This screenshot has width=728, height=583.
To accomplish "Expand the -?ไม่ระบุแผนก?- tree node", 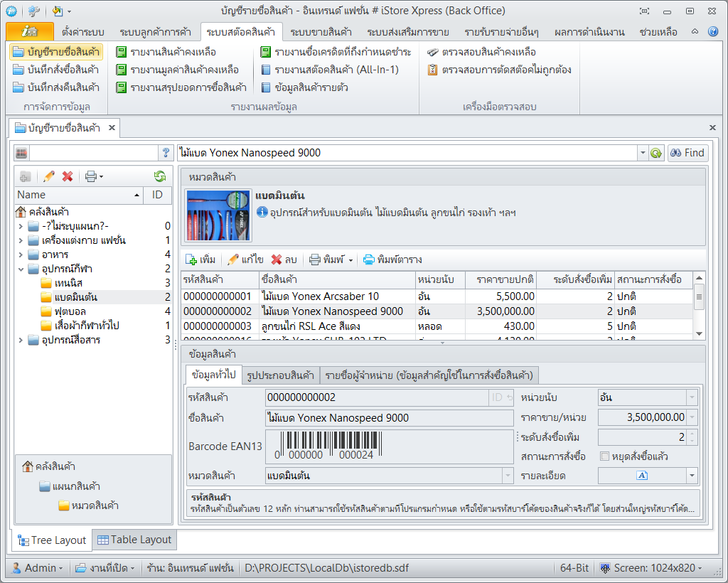I will tap(21, 227).
